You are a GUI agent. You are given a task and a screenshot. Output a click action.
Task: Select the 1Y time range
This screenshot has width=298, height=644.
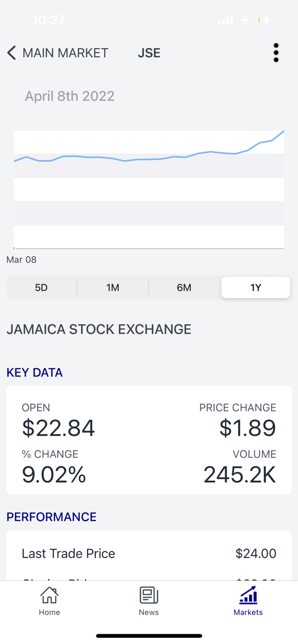(255, 287)
